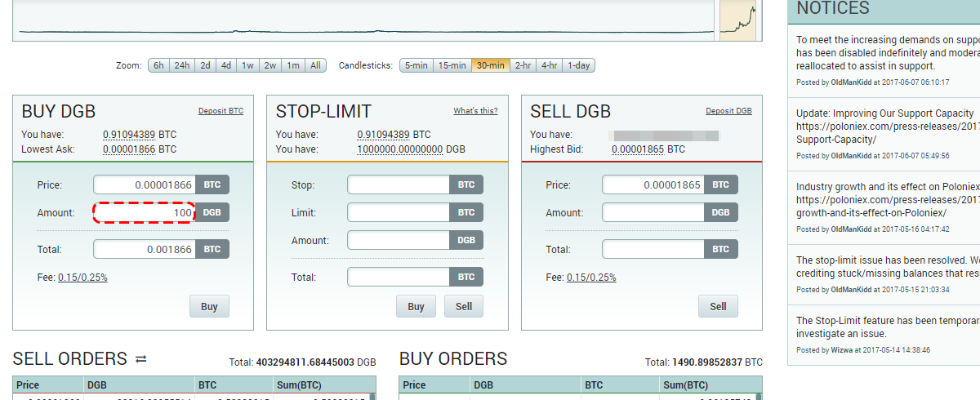This screenshot has width=980, height=400.
Task: Set chart zoom to 2w
Action: [x=270, y=65]
